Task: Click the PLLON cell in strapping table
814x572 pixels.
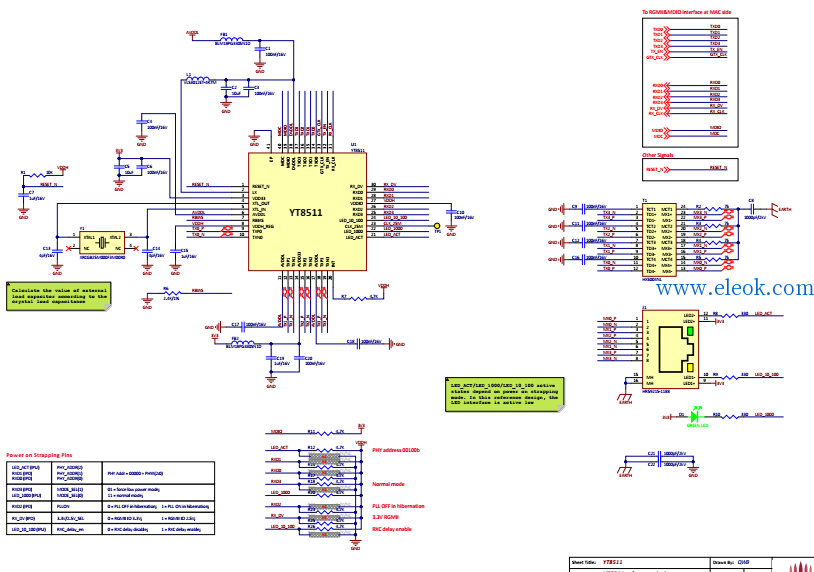Action: [x=62, y=506]
